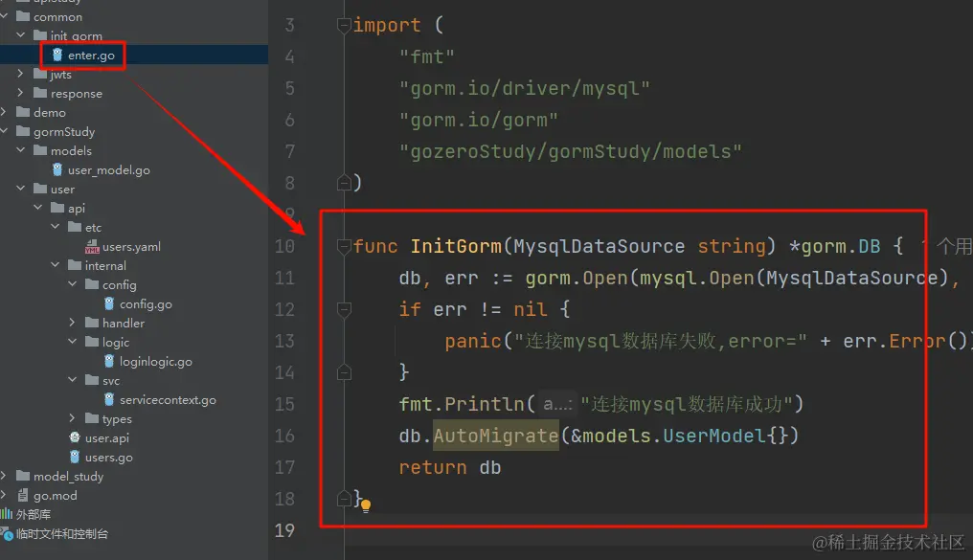The width and height of the screenshot is (973, 560).
Task: Select the common folder
Action: pos(57,16)
